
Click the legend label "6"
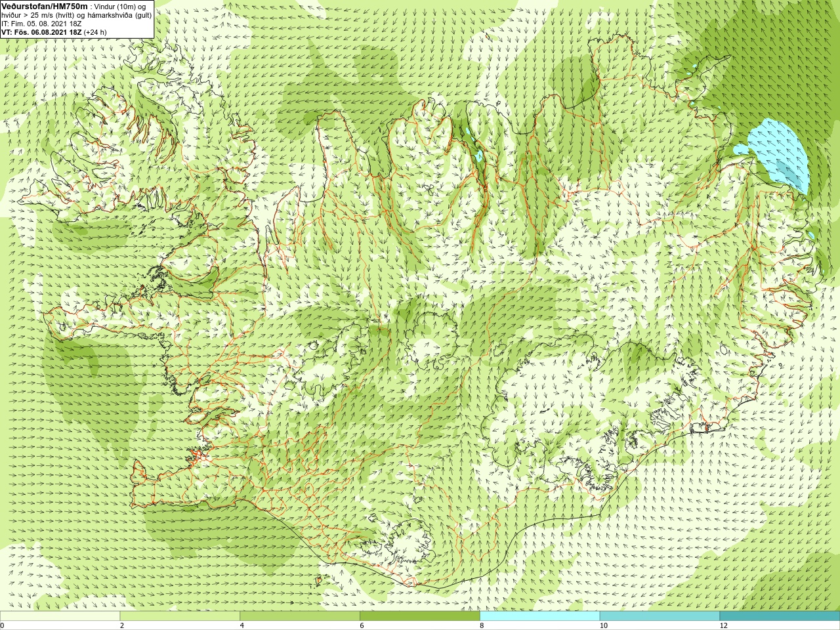coord(362,625)
